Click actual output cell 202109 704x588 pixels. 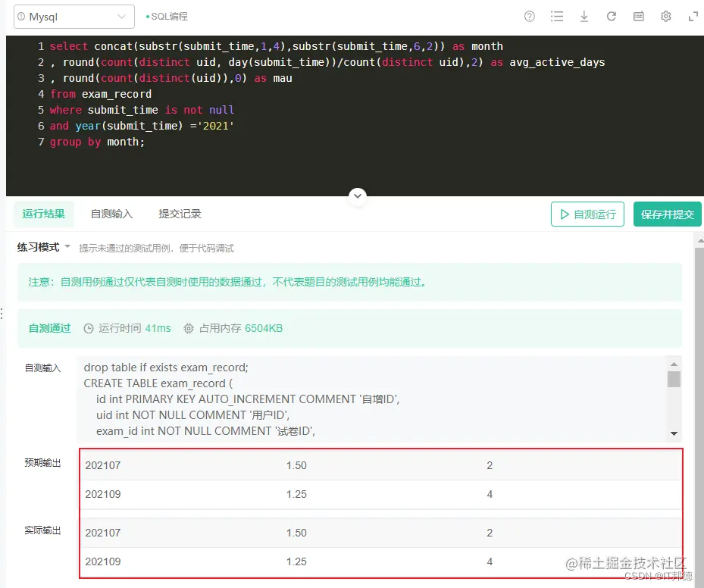pos(103,561)
